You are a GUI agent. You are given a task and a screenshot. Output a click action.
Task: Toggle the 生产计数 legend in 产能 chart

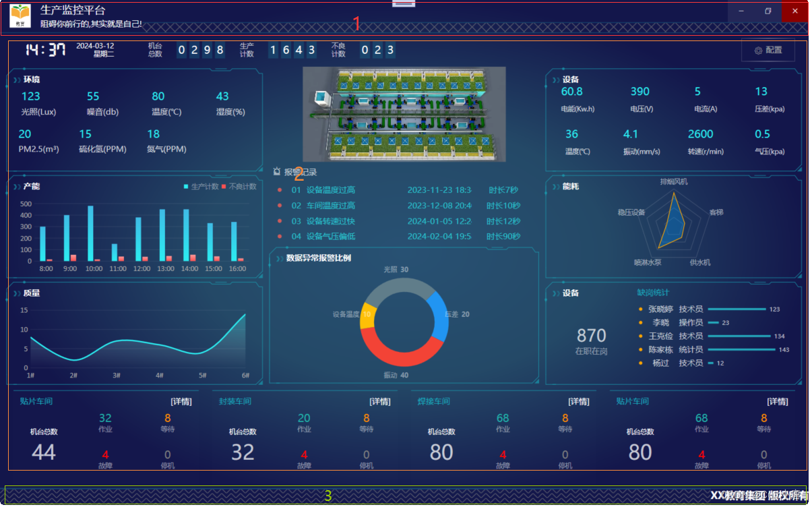(201, 187)
